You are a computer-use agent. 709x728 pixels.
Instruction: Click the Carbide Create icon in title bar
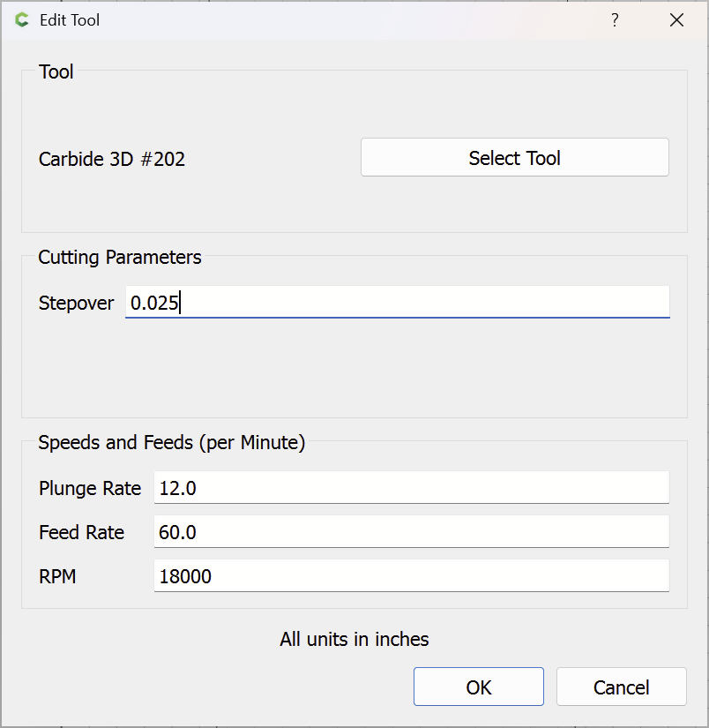pyautogui.click(x=22, y=20)
